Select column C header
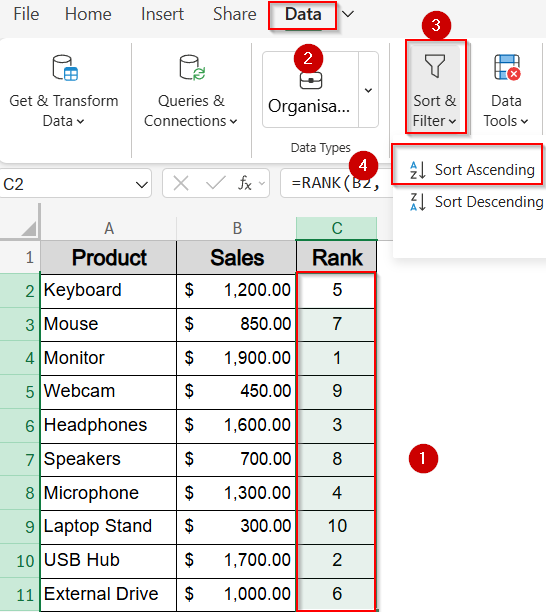The height and width of the screenshot is (612, 546). [x=337, y=228]
